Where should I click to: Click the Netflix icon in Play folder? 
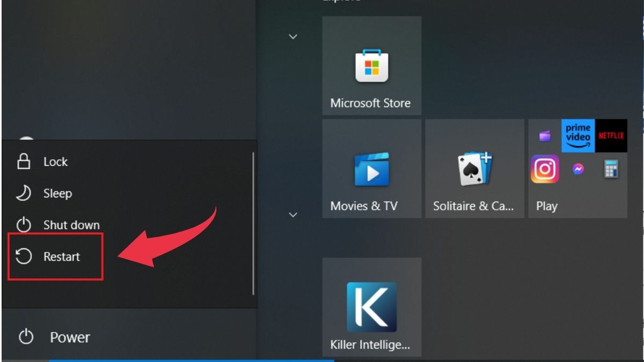611,136
